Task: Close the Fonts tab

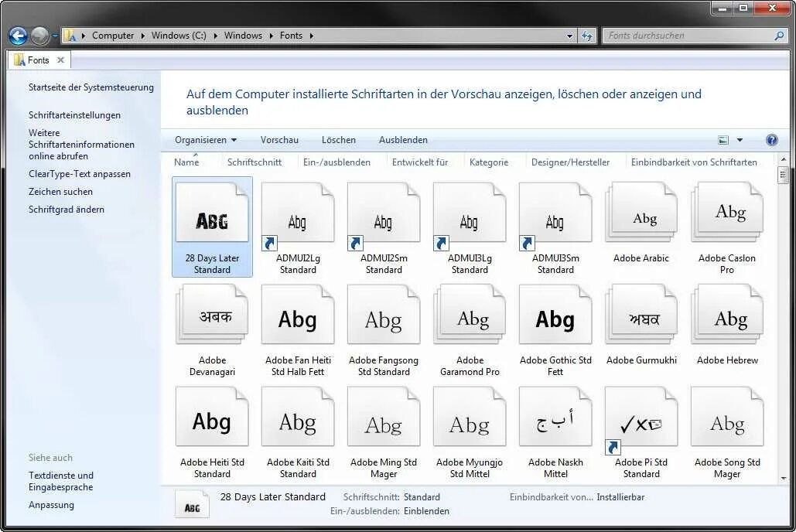Action: click(61, 60)
